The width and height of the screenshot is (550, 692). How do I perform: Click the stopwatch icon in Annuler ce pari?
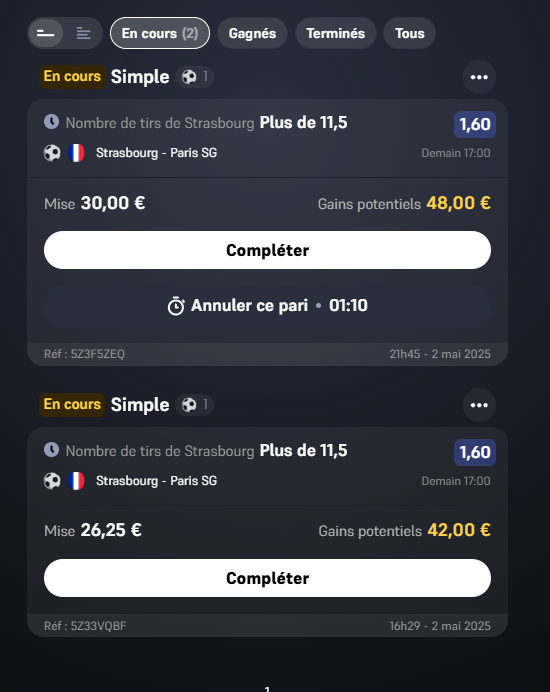(176, 306)
